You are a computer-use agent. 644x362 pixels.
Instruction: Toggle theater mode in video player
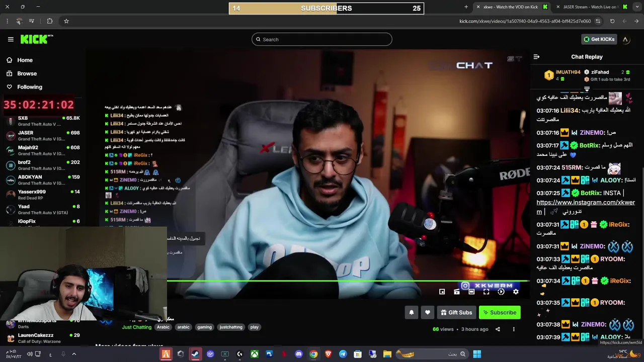click(x=471, y=292)
